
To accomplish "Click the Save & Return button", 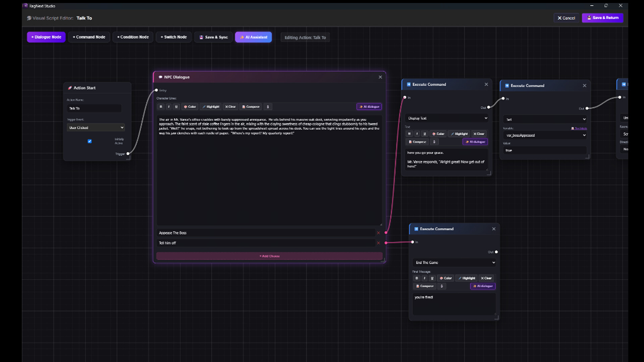I will (x=602, y=18).
